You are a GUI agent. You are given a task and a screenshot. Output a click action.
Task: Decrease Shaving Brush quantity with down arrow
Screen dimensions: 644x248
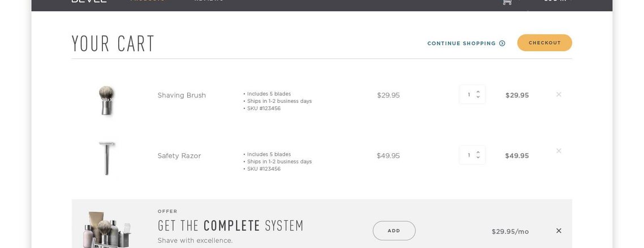(478, 97)
